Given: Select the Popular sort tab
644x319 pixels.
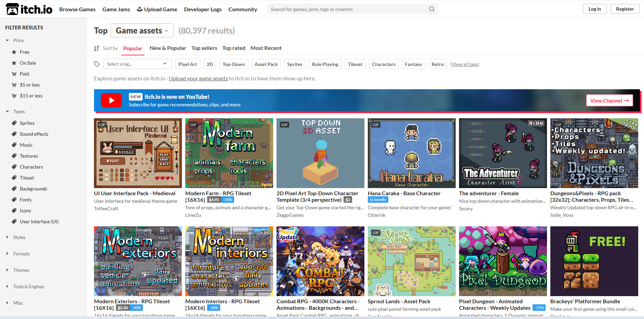Looking at the screenshot, I should coord(133,49).
